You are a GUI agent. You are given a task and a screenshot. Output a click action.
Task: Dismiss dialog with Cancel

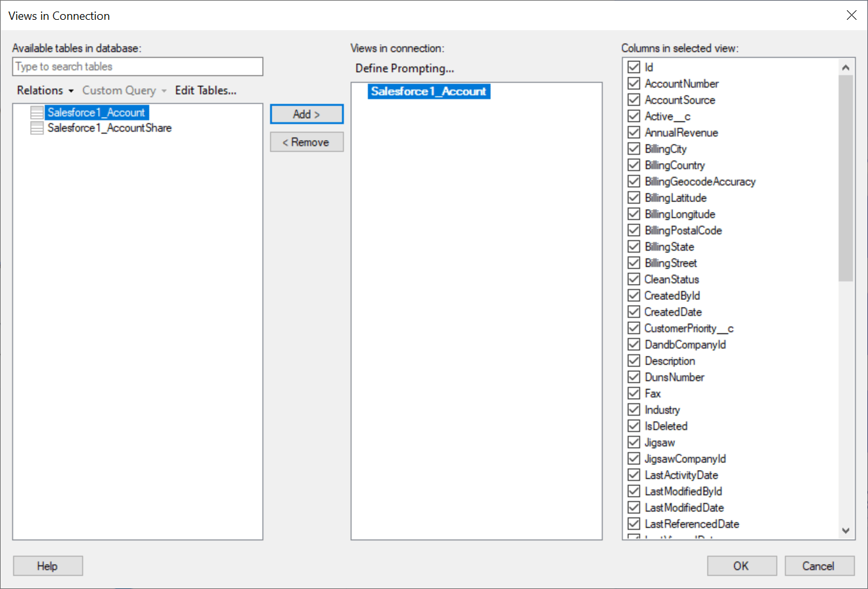click(x=819, y=565)
